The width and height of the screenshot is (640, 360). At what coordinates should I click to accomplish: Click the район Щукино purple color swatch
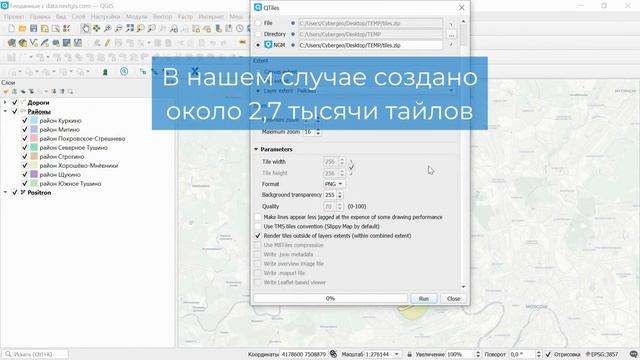[x=34, y=174]
